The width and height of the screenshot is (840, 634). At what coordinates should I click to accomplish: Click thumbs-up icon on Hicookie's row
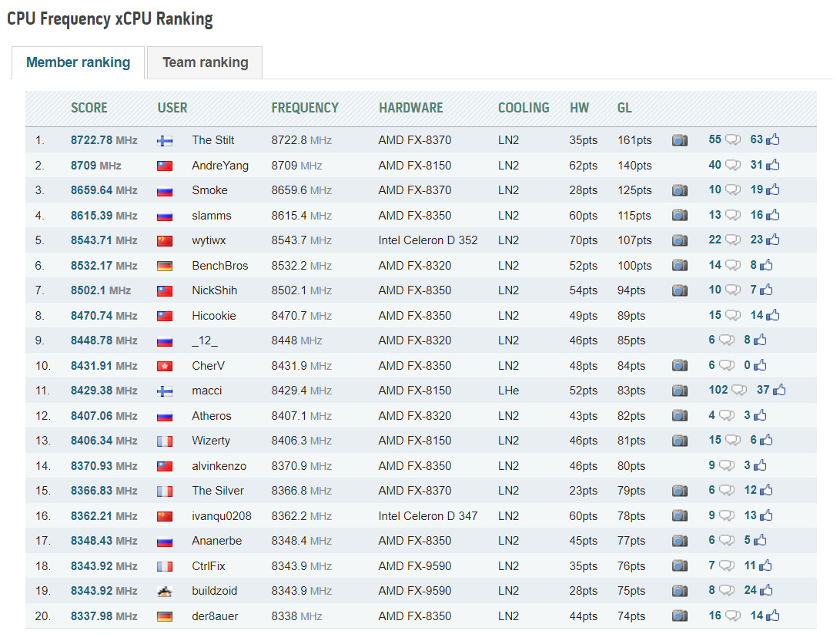tap(772, 315)
